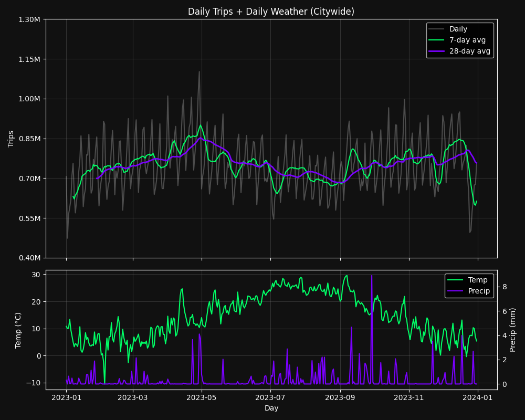Screen dimensions: 525x420
Task: Click the 1.30M tick on Trips axis
Action: coord(29,19)
